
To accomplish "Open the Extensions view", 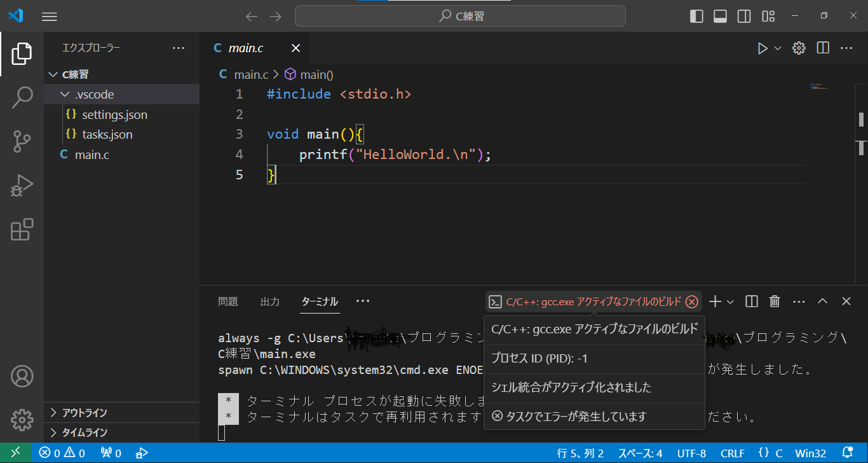I will coord(22,230).
